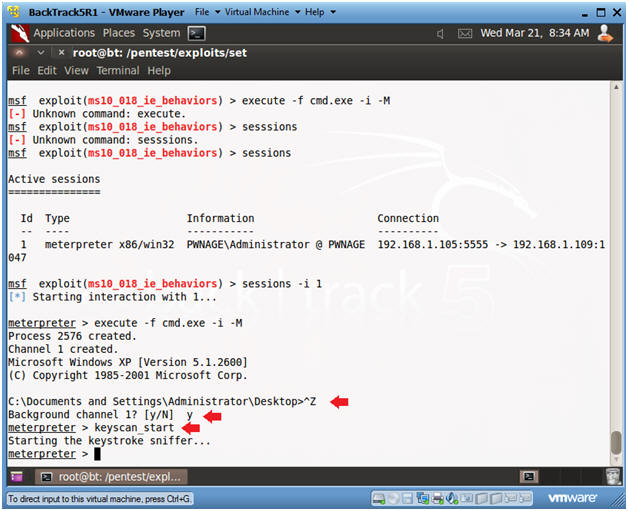Open the terminal View menu
The width and height of the screenshot is (628, 511).
pyautogui.click(x=76, y=71)
